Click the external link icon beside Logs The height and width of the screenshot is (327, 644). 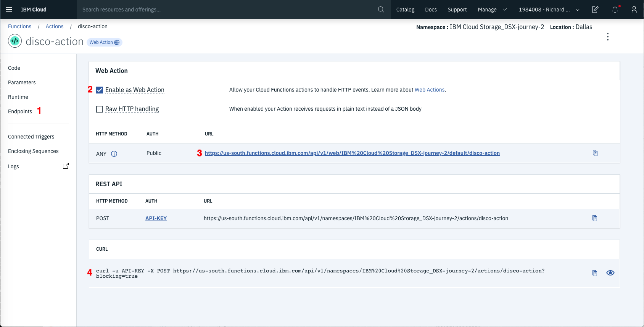[66, 166]
